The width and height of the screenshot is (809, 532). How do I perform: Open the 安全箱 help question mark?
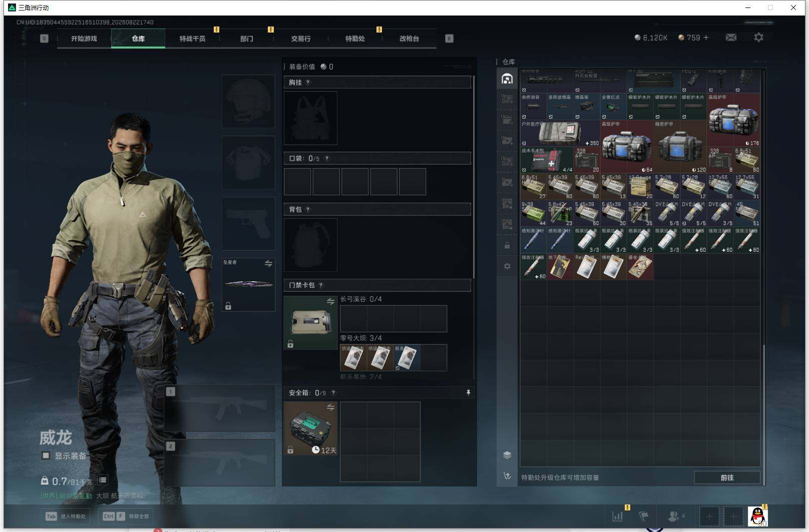(333, 393)
